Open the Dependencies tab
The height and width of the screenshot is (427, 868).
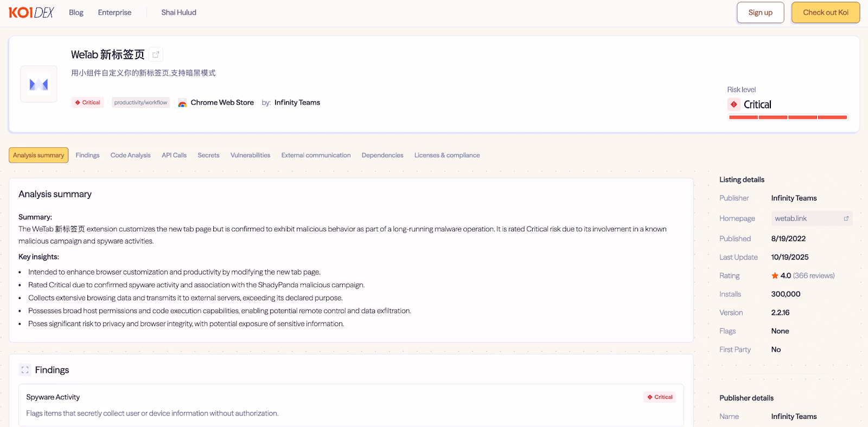pos(382,155)
